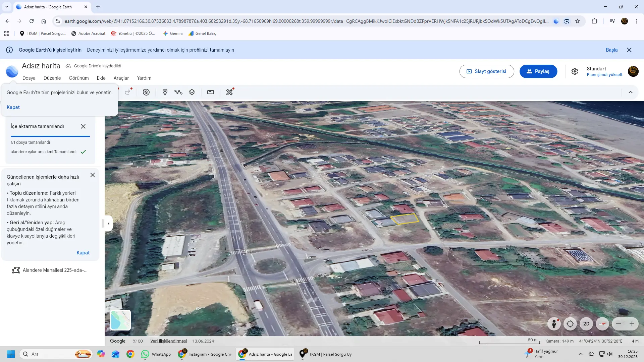Collapse the left sidebar panel arrow
Image resolution: width=644 pixels, height=362 pixels.
click(109, 224)
